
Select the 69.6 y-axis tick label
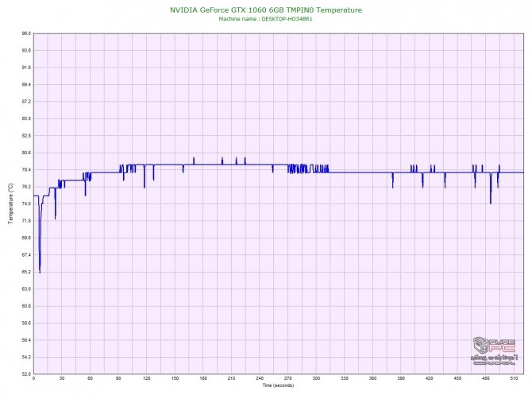pos(26,238)
